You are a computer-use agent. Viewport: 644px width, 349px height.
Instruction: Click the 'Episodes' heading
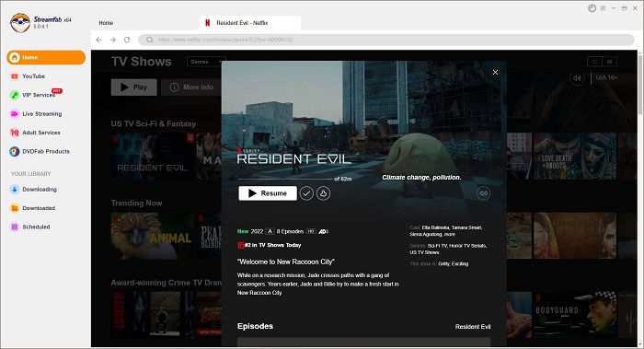255,326
